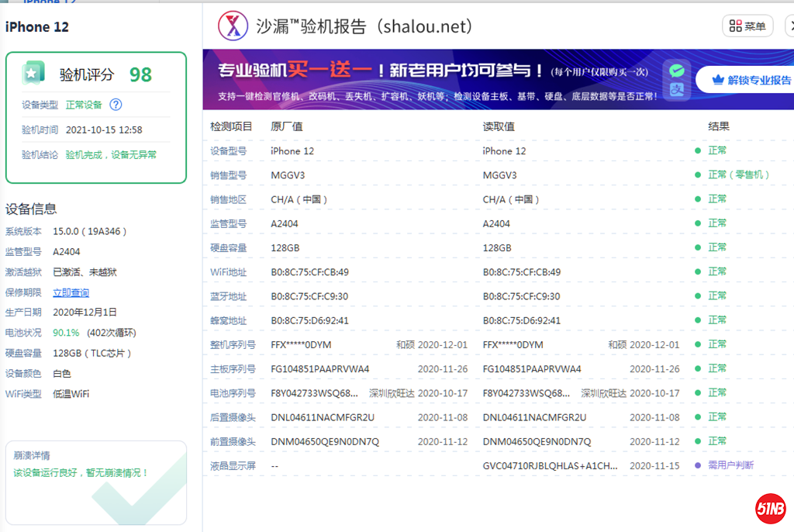Click the 读取值 front camera serial DNM04650QE9N0DN7Q
Viewport: 794px width, 532px height.
pos(537,442)
